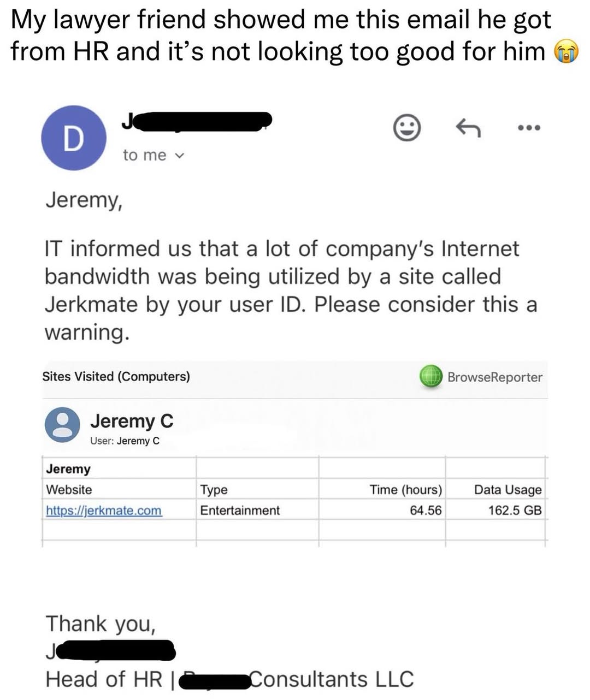Expand recipient details next to 'to me'

179,156
